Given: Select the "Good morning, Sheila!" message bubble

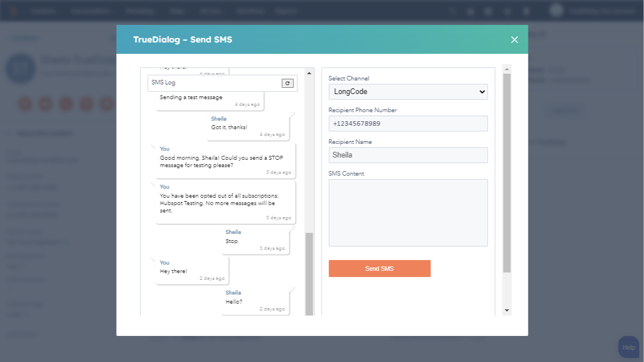Looking at the screenshot, I should click(224, 161).
